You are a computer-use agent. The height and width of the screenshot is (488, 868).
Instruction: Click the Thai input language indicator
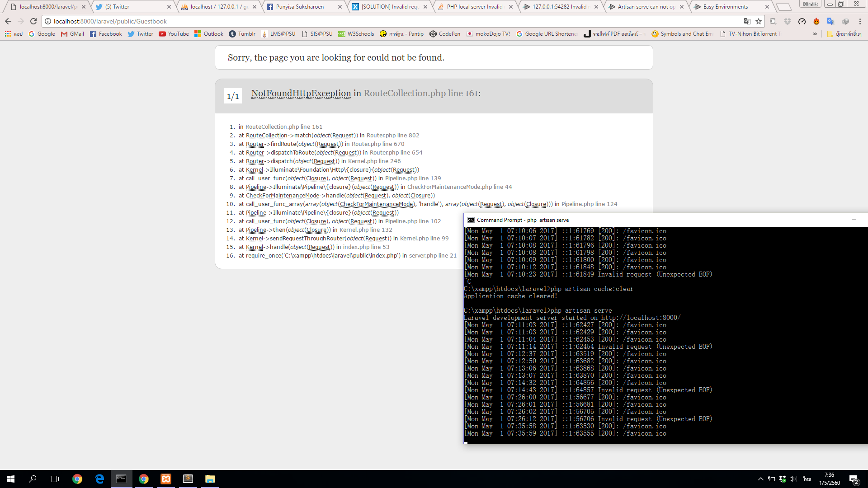pos(807,479)
